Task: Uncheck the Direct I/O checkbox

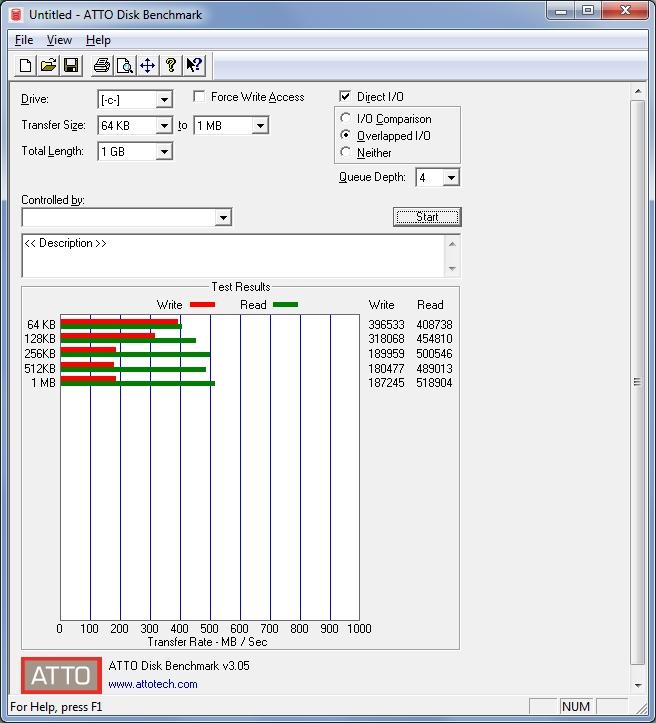Action: tap(346, 97)
